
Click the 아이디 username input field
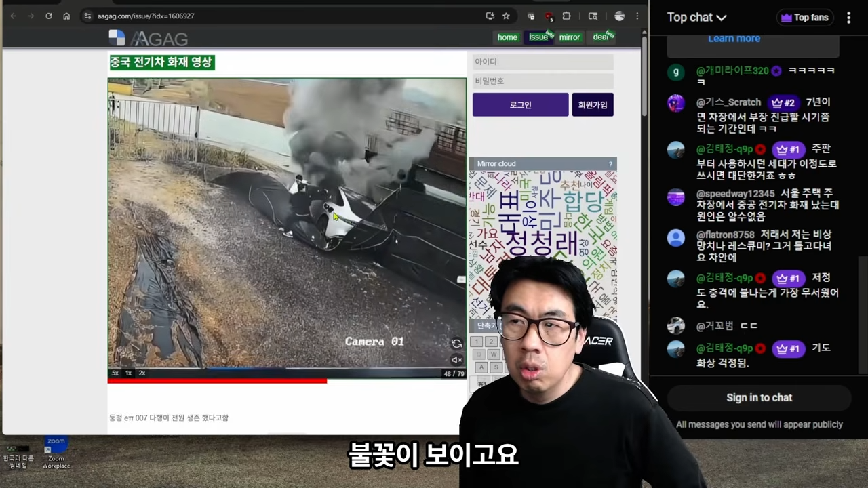pyautogui.click(x=542, y=62)
